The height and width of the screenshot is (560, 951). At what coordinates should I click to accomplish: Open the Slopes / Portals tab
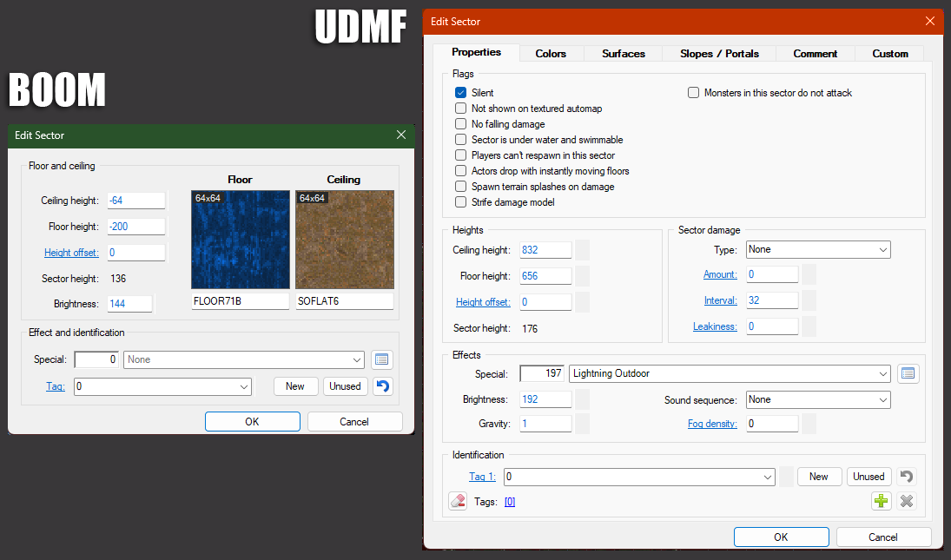(718, 54)
